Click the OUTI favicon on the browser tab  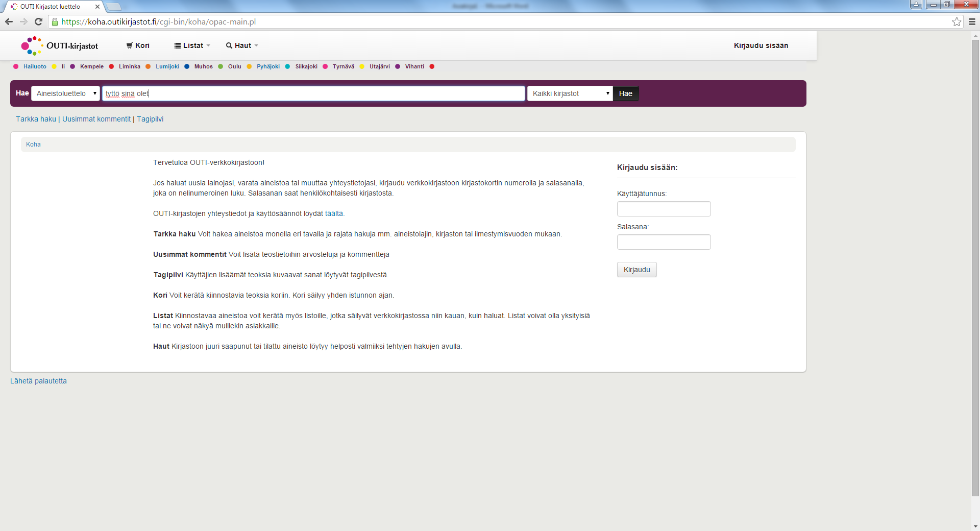click(14, 7)
